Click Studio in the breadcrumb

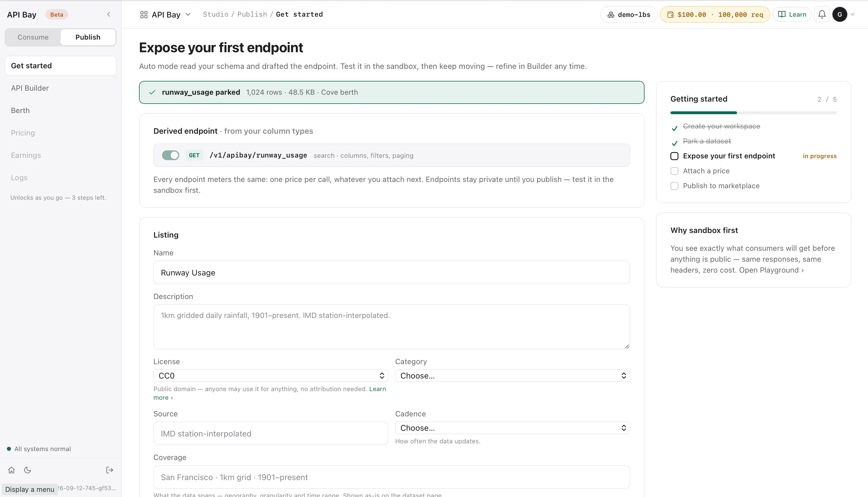(x=215, y=14)
